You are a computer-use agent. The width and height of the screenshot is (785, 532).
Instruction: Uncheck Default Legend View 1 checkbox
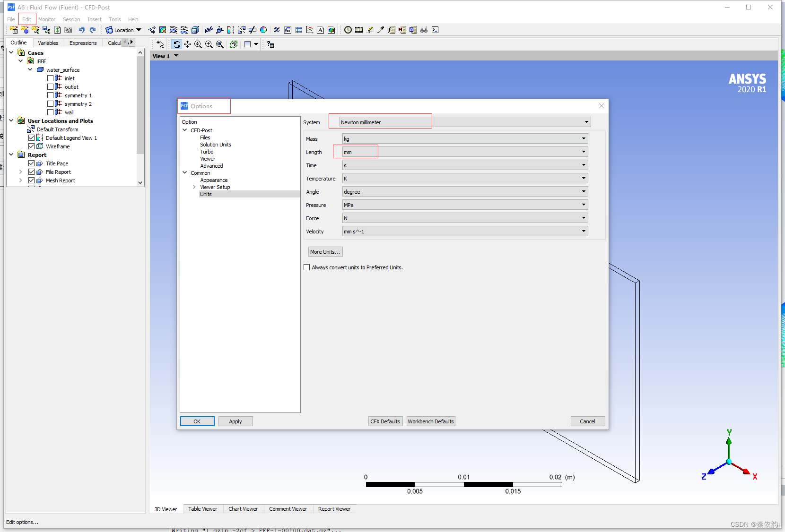point(31,138)
